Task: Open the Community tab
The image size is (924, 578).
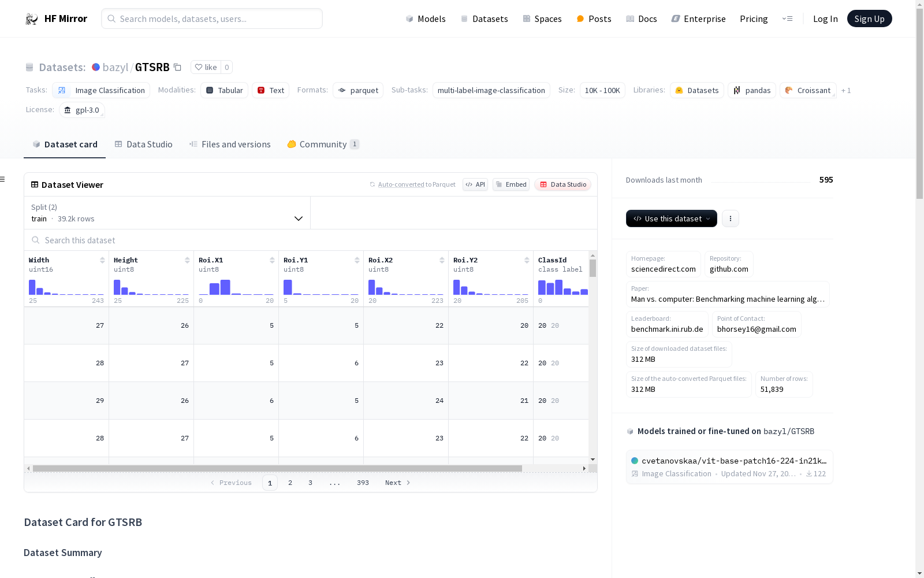Action: point(323,144)
